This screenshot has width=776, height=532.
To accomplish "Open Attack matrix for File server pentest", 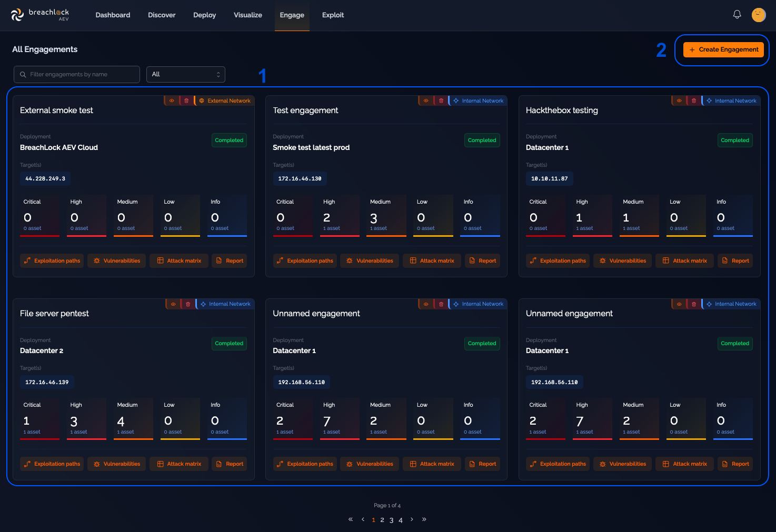I will (179, 464).
